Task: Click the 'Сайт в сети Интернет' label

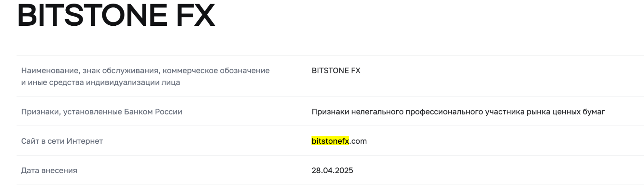Action: pyautogui.click(x=62, y=141)
